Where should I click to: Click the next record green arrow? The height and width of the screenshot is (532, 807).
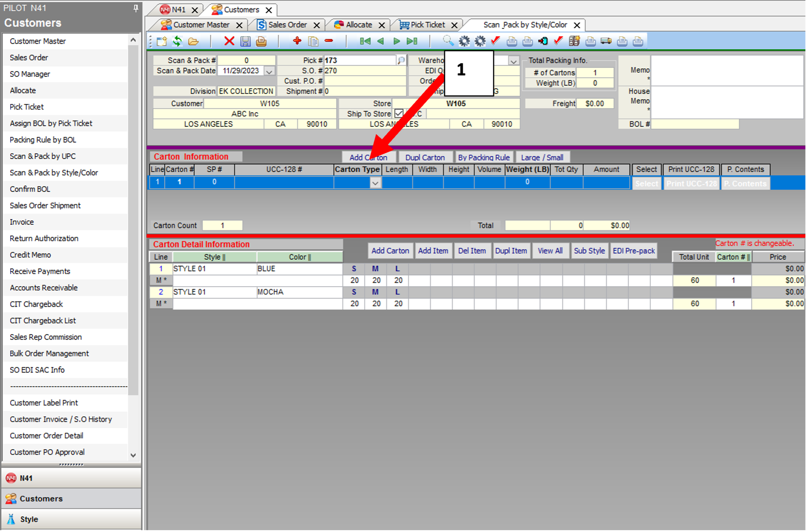(396, 41)
